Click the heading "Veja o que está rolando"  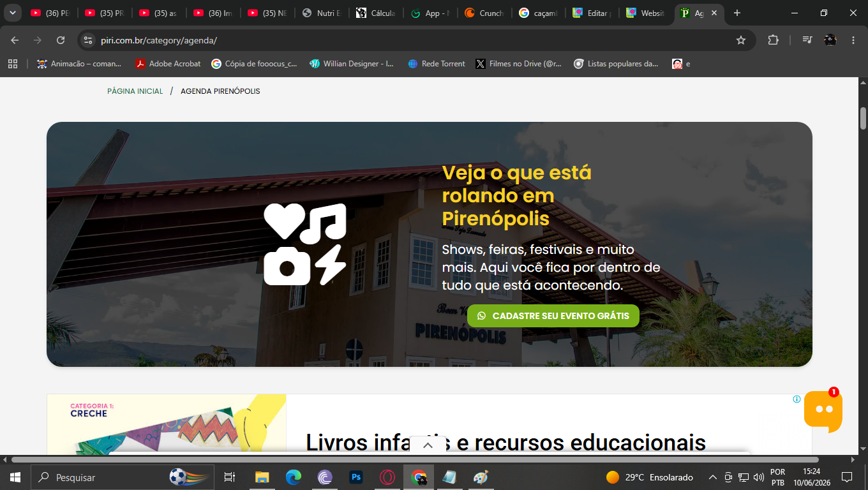(x=517, y=195)
